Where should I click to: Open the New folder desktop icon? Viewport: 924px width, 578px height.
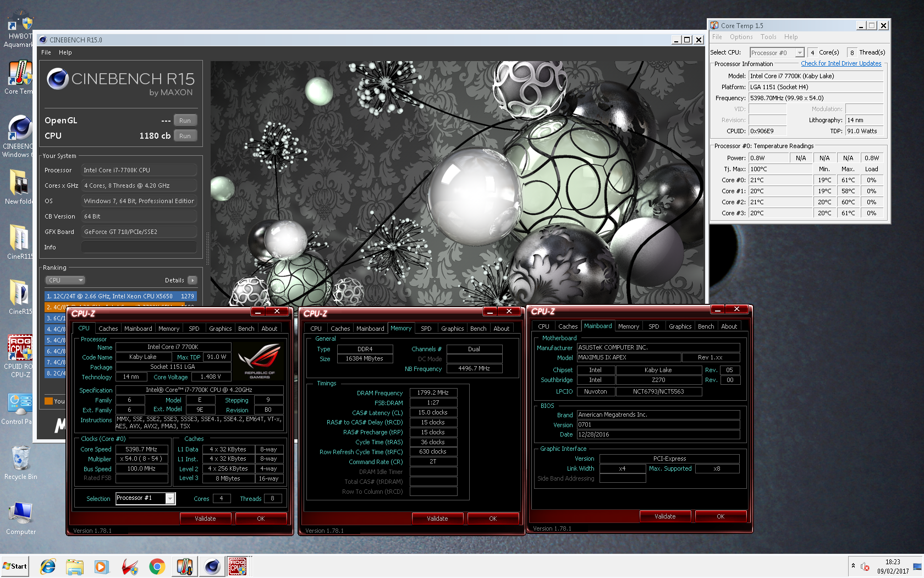pos(20,187)
